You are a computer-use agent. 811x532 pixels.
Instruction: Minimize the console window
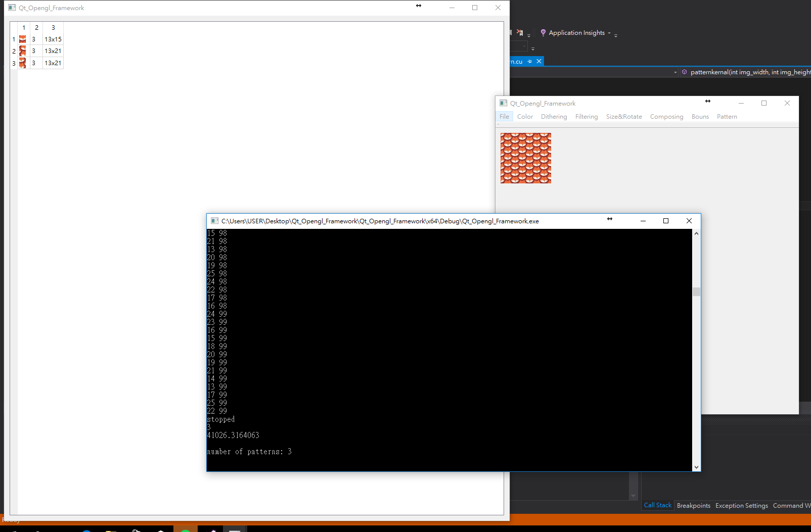click(643, 221)
